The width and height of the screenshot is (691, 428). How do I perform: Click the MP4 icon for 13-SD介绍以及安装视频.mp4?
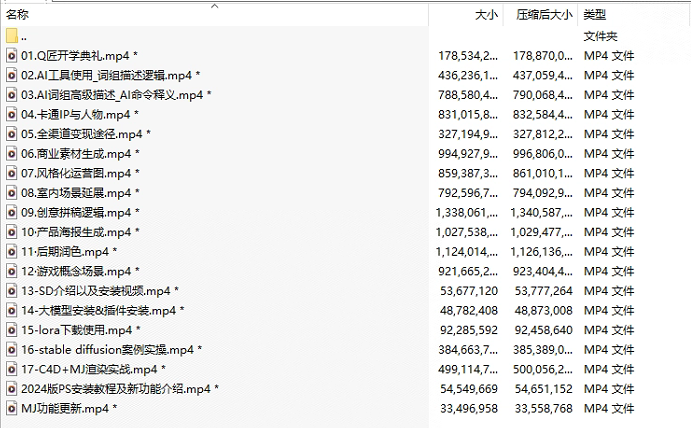[12, 291]
